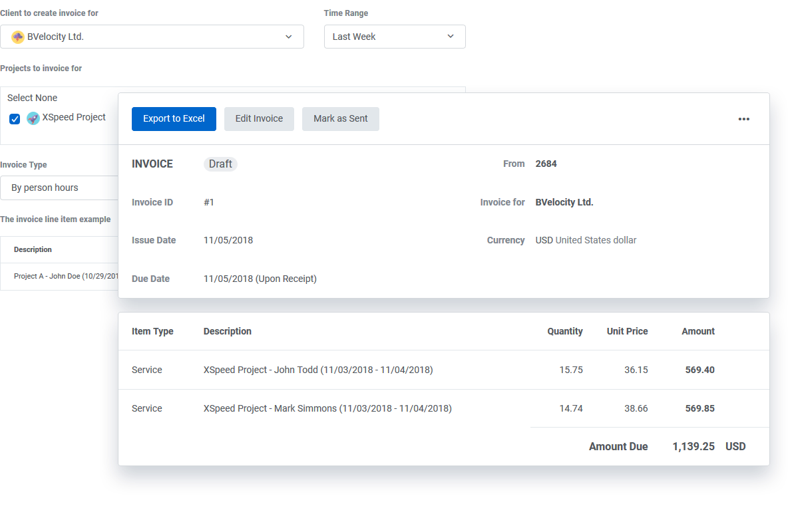Click the Amount Due total 1,139.25
The width and height of the screenshot is (788, 532).
693,447
